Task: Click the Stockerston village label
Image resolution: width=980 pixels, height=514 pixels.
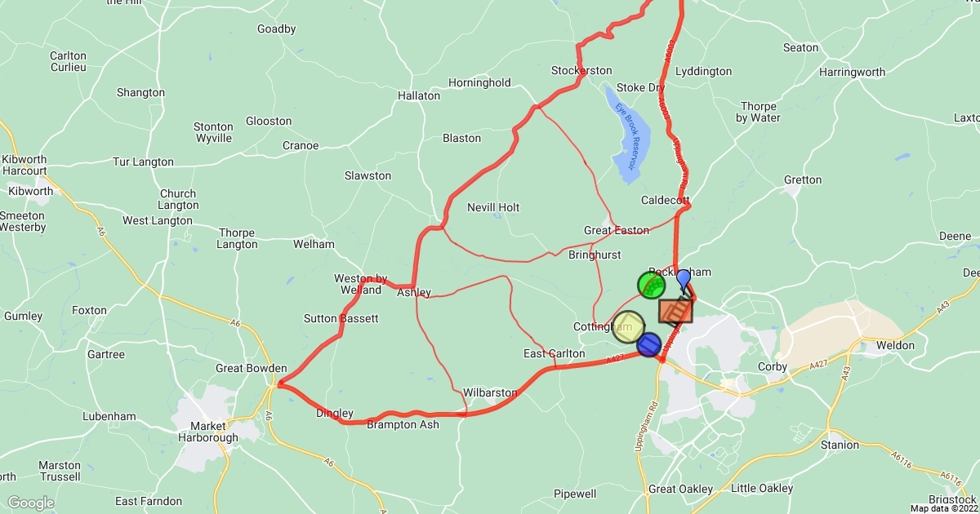Action: pos(581,70)
